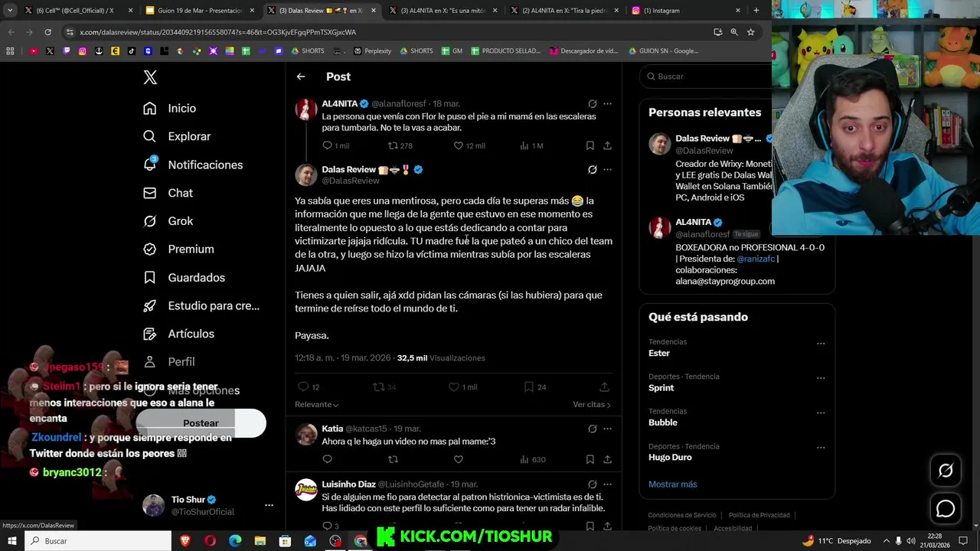Open Premium in the sidebar

(x=178, y=249)
